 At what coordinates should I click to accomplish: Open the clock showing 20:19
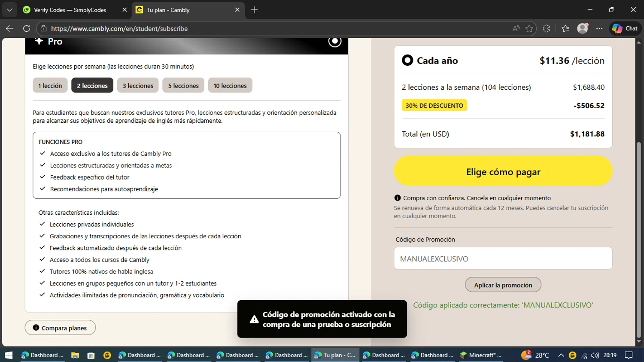pyautogui.click(x=610, y=355)
